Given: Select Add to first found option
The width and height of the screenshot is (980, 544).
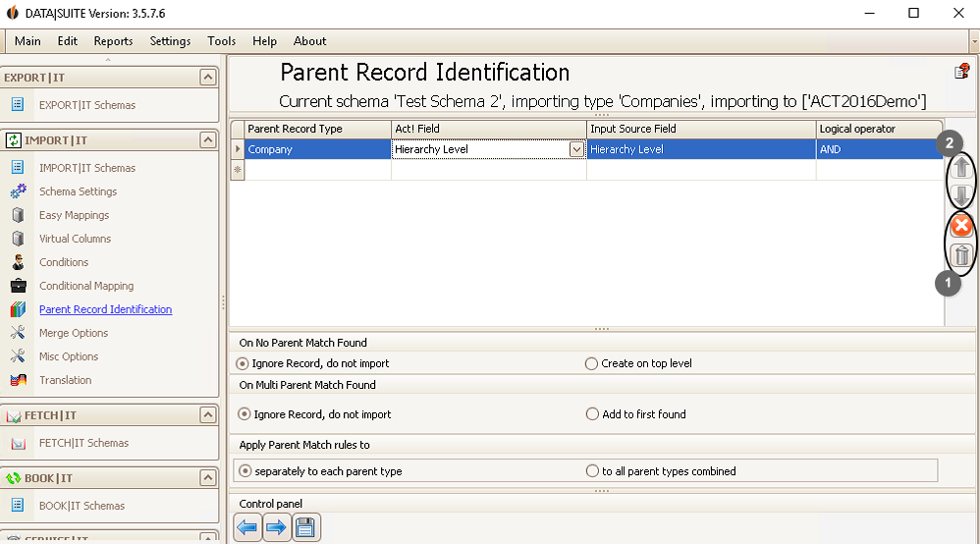Looking at the screenshot, I should click(x=592, y=414).
